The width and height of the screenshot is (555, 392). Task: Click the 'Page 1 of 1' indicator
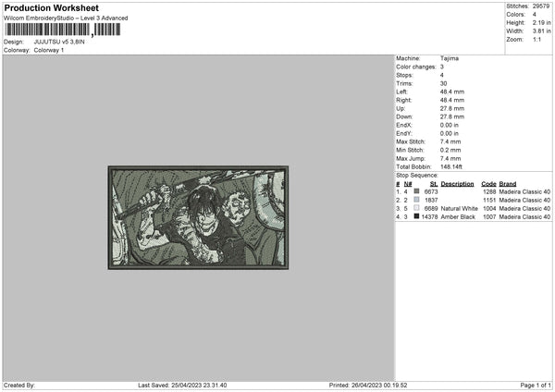[x=536, y=386]
